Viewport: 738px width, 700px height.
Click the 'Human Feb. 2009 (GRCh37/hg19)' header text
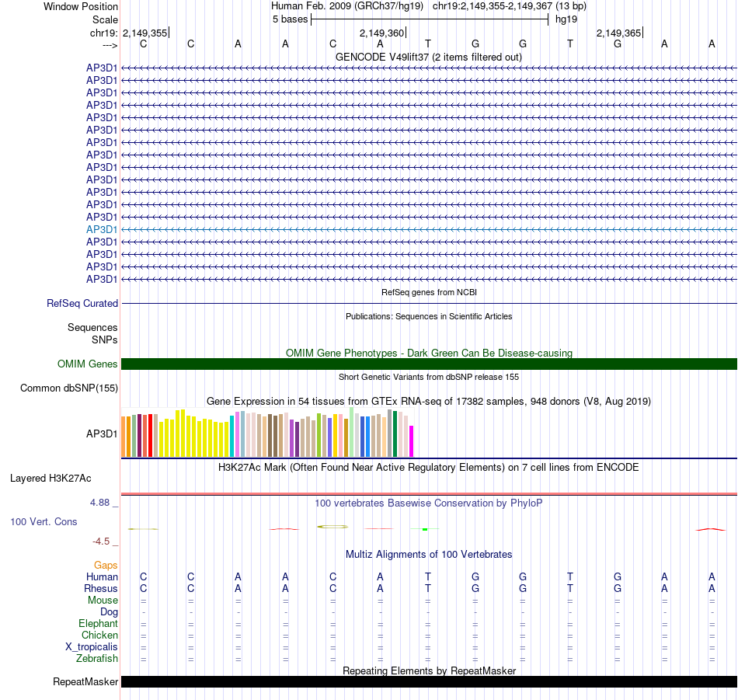pyautogui.click(x=347, y=6)
